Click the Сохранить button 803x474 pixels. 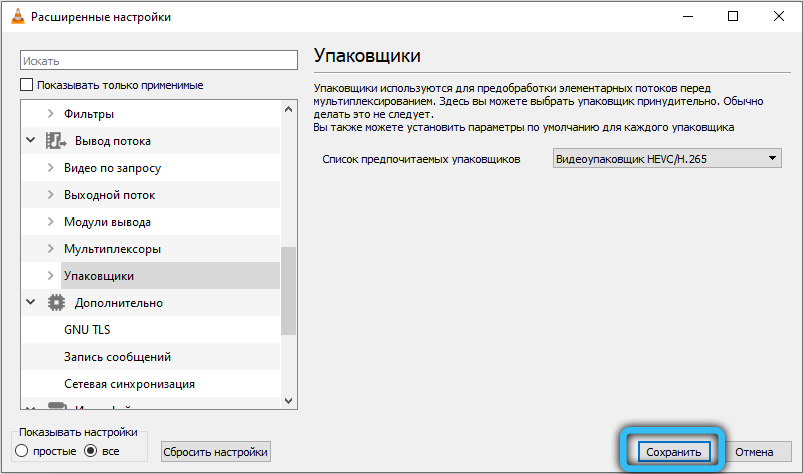pos(673,452)
